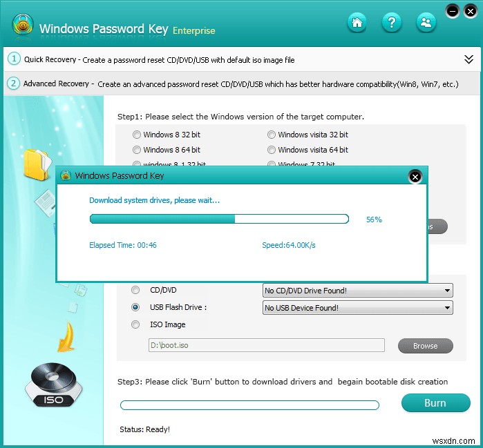
Task: Click the step 2 circle number icon
Action: 14,84
